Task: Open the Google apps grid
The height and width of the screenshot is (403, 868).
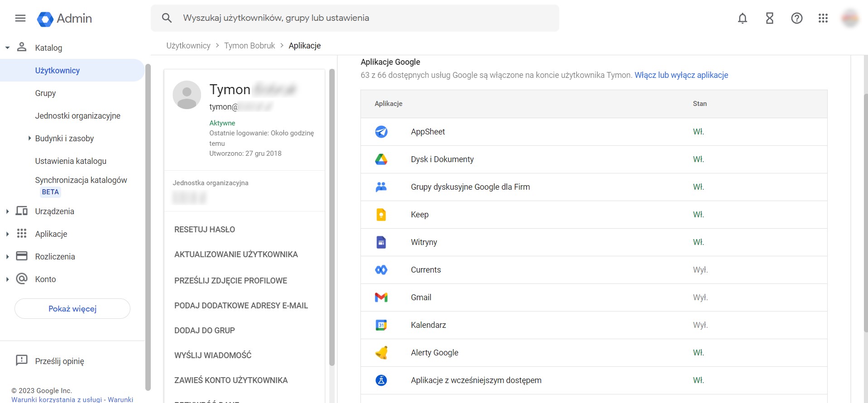Action: click(823, 18)
